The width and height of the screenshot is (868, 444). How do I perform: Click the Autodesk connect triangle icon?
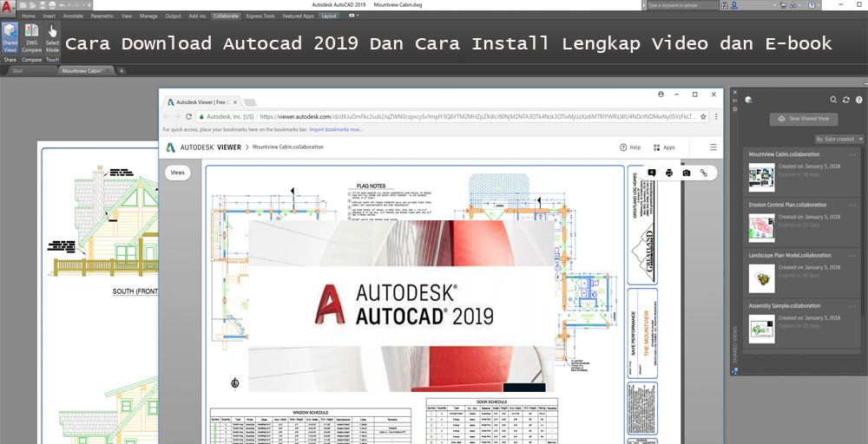(793, 5)
